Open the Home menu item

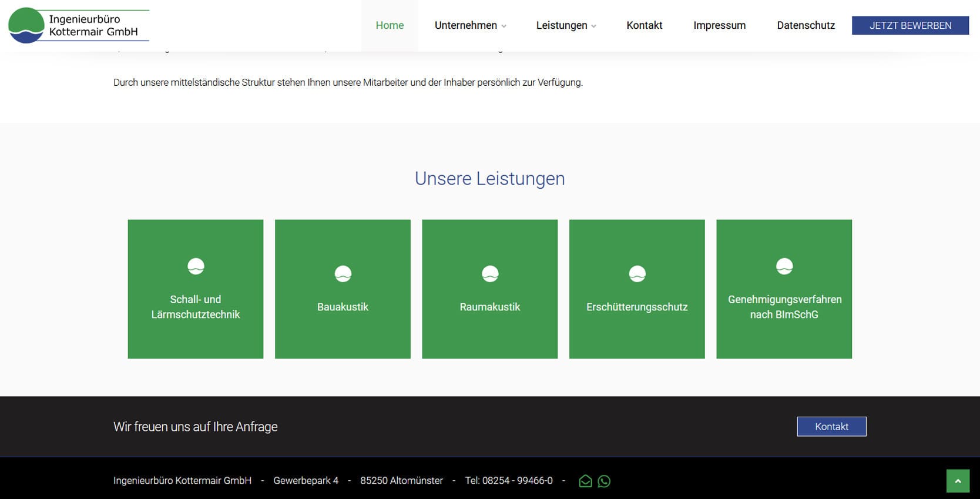[x=390, y=25]
